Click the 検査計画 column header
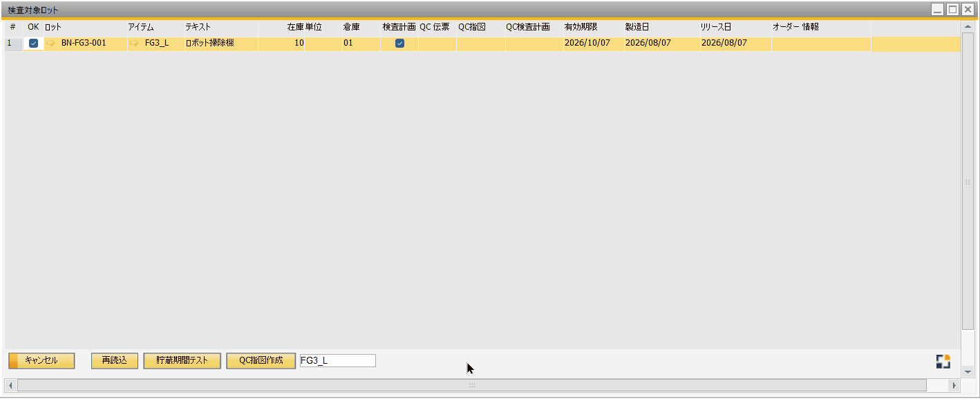This screenshot has width=980, height=399. point(399,27)
